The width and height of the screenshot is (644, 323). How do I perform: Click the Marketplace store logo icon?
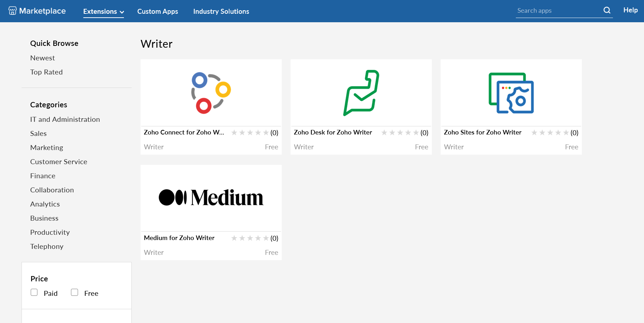[13, 11]
